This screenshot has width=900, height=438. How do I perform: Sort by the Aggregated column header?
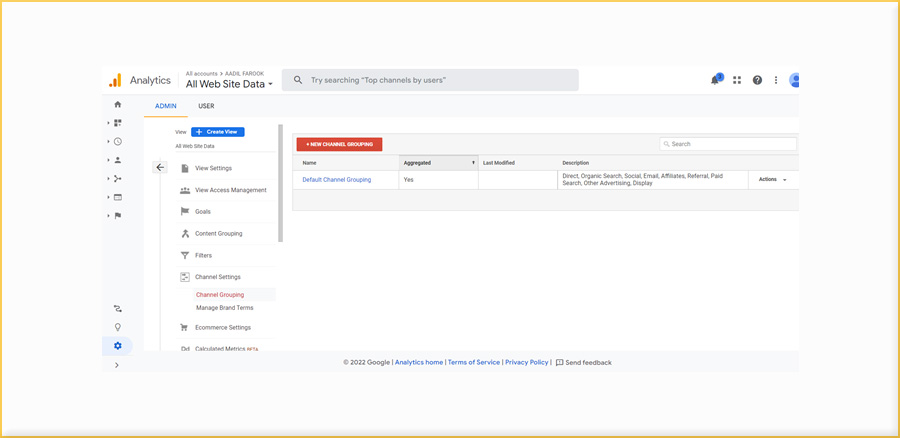click(x=438, y=162)
